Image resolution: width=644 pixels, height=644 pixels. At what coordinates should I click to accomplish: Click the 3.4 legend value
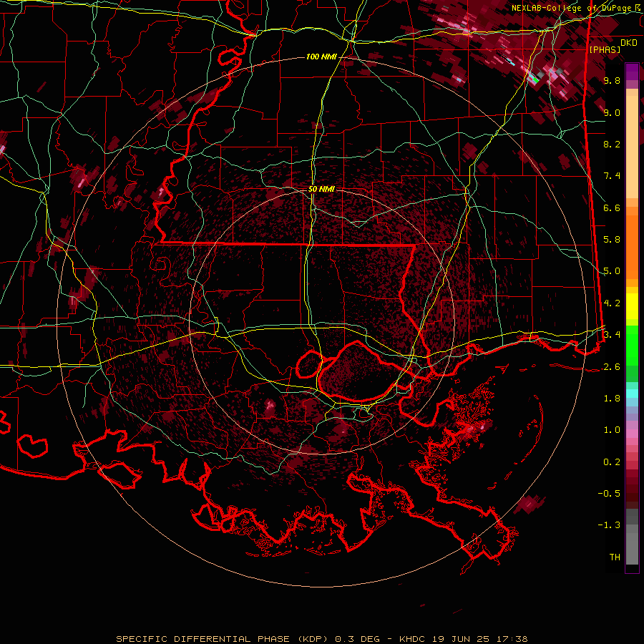(612, 335)
